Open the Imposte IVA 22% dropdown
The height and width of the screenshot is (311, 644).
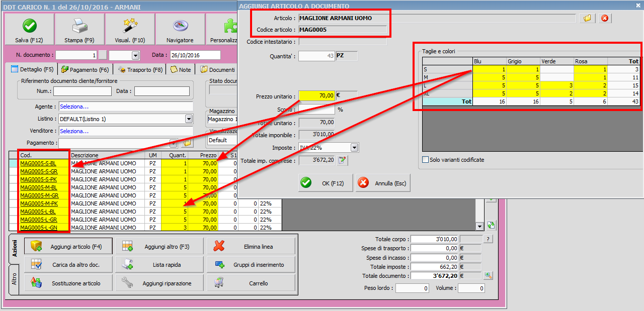354,147
